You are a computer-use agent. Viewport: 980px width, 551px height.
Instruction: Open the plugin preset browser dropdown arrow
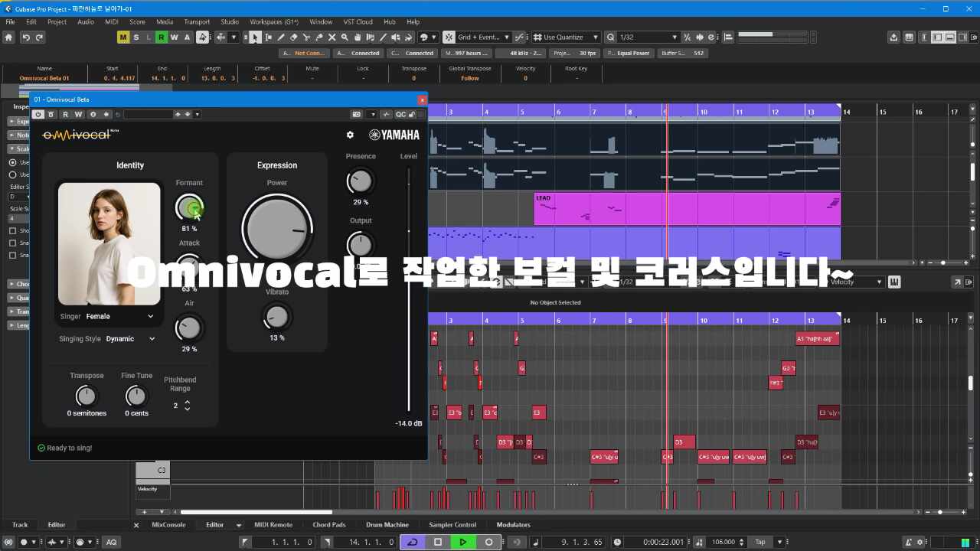[x=198, y=114]
